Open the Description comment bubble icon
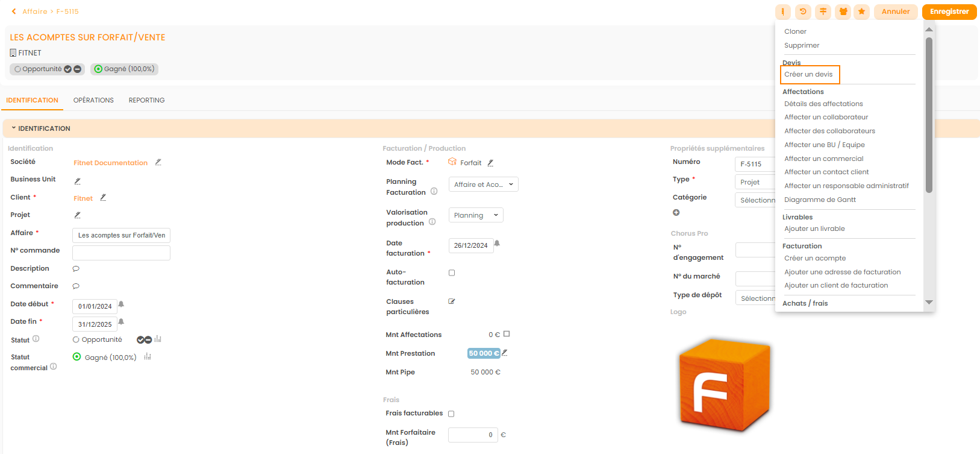 coord(76,269)
